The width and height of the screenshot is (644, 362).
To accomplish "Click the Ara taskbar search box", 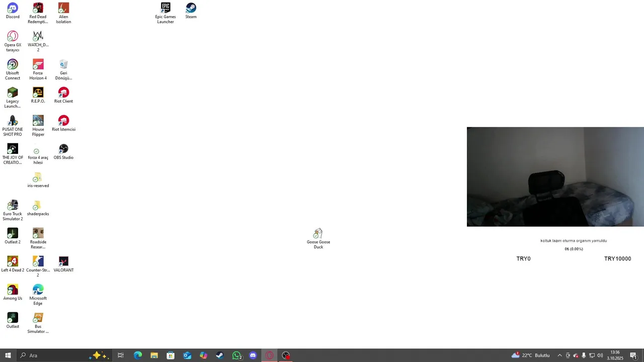I will (x=64, y=355).
